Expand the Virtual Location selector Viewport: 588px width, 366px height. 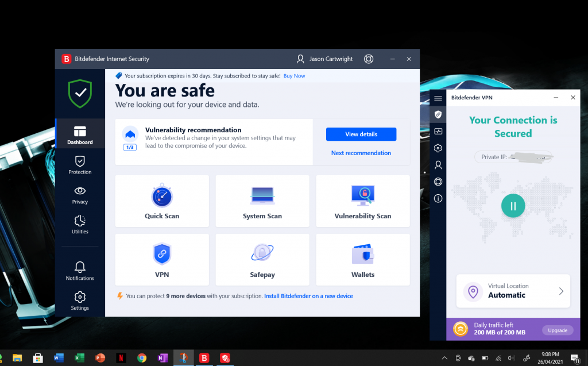click(513, 291)
